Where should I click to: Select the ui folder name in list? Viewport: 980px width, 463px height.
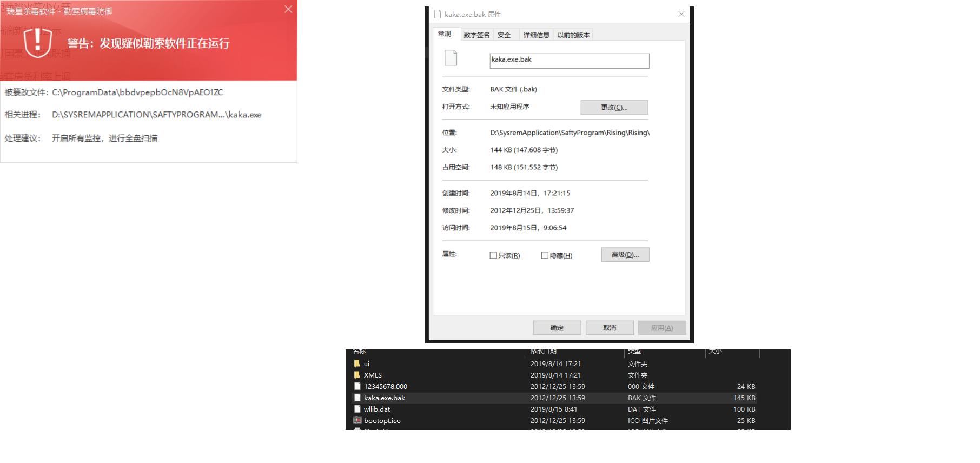[367, 363]
